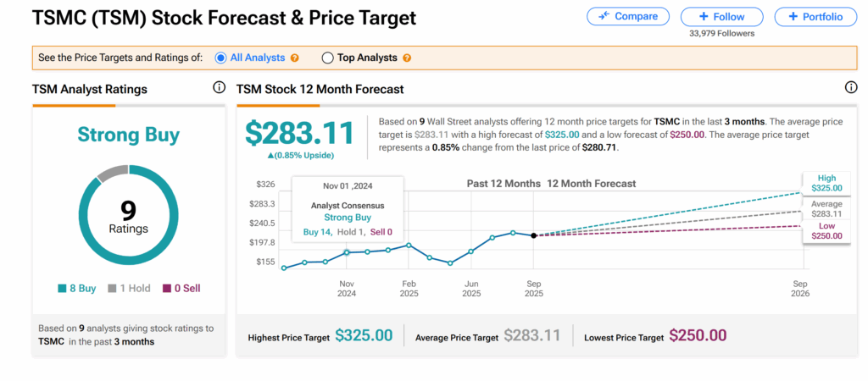Click the teal 8 Buy legend square

tap(63, 289)
